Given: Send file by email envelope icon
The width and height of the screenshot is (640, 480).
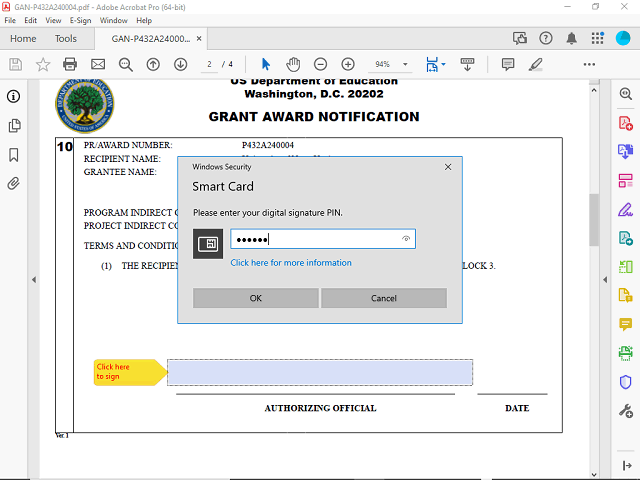Looking at the screenshot, I should coord(98,64).
